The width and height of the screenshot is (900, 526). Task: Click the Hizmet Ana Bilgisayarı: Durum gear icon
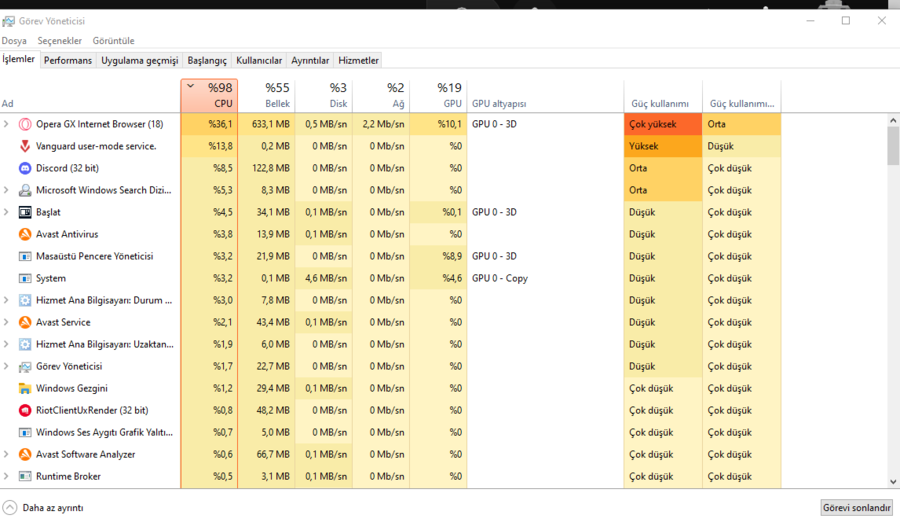[x=25, y=300]
